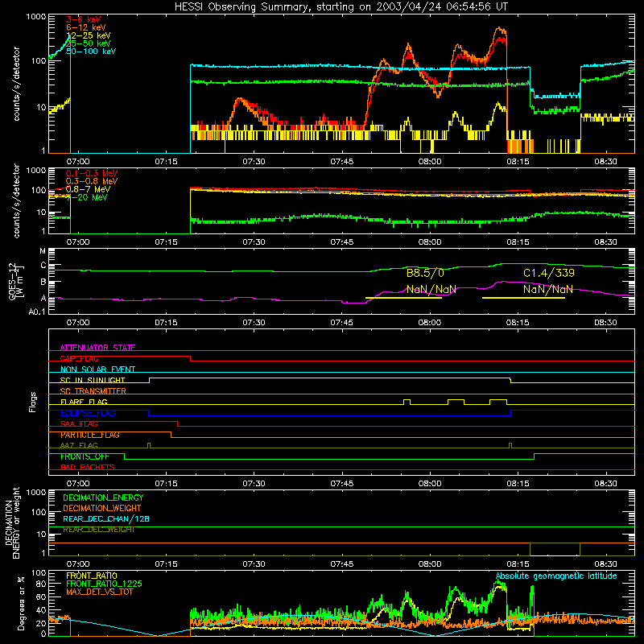Click NaN/NaN text below B8.5/0
The image size is (644, 644).
431,289
